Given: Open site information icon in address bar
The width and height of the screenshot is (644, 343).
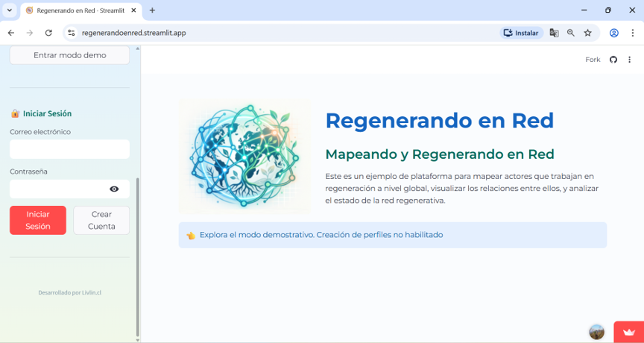Looking at the screenshot, I should click(x=72, y=33).
